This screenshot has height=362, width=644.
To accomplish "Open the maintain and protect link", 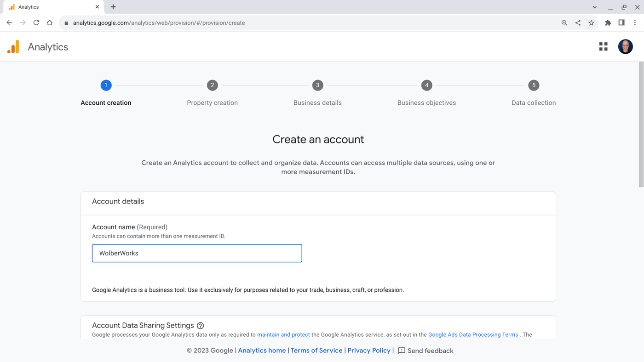I will pos(283,334).
